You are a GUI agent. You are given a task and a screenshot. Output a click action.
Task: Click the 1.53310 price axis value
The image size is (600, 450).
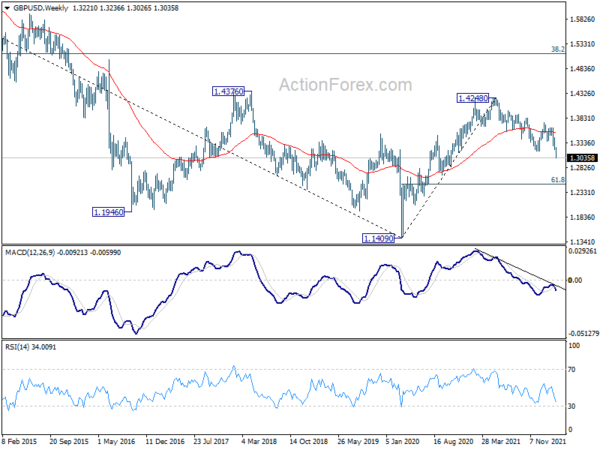(x=582, y=44)
